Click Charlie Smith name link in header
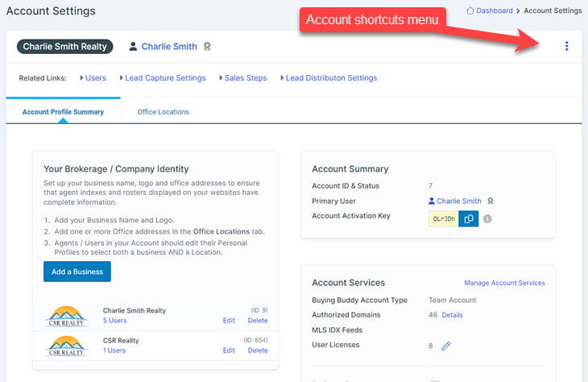Screen dimensions: 588x382 169,47
